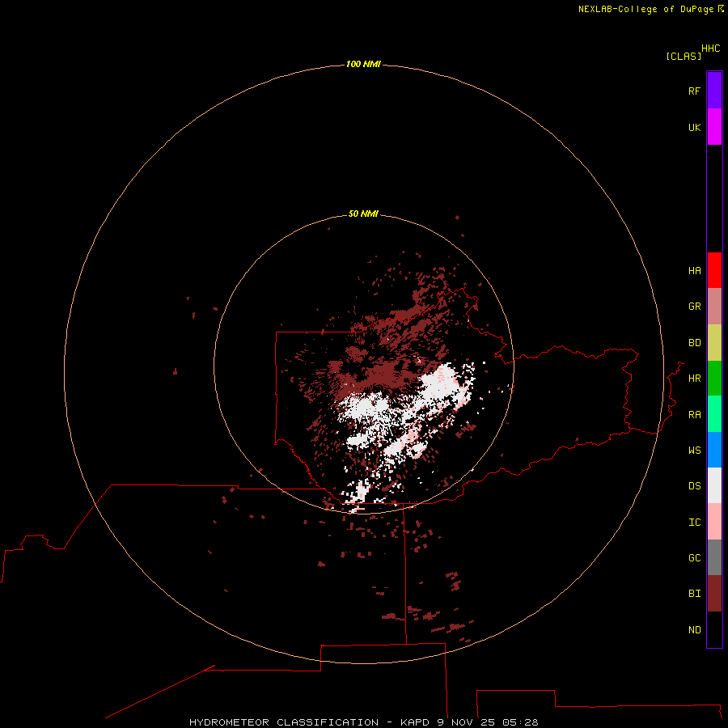Click the BI brown legend swatch
Image resolution: width=728 pixels, height=728 pixels.
714,594
